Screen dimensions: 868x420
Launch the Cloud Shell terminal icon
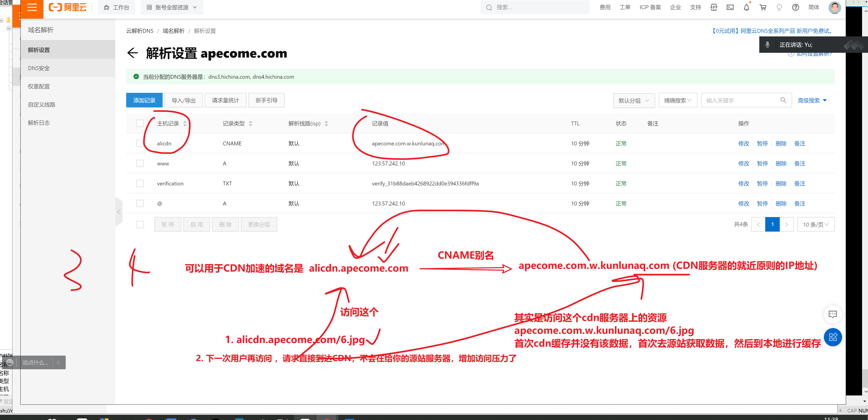pyautogui.click(x=730, y=8)
